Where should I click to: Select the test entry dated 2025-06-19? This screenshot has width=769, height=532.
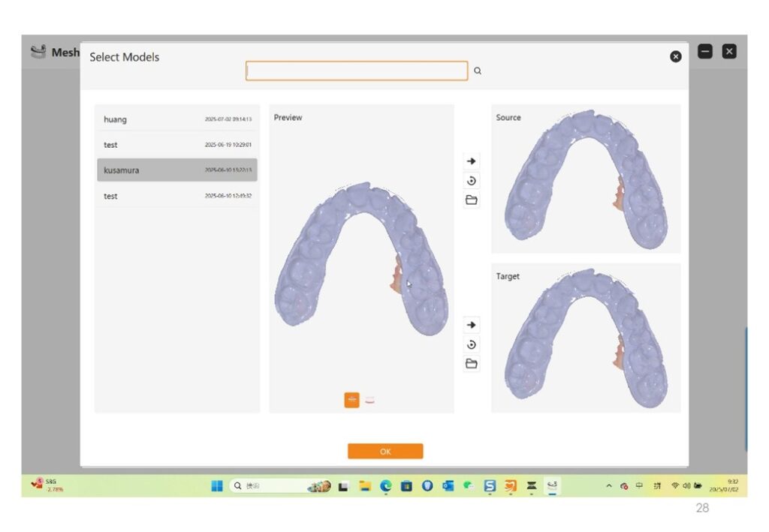pos(177,145)
